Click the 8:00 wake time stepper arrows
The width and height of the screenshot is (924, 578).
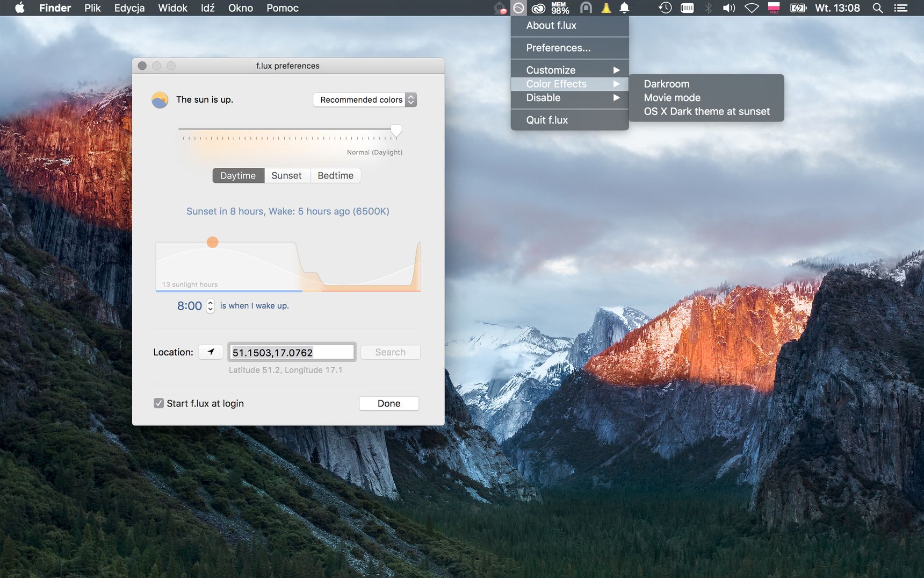pyautogui.click(x=211, y=306)
